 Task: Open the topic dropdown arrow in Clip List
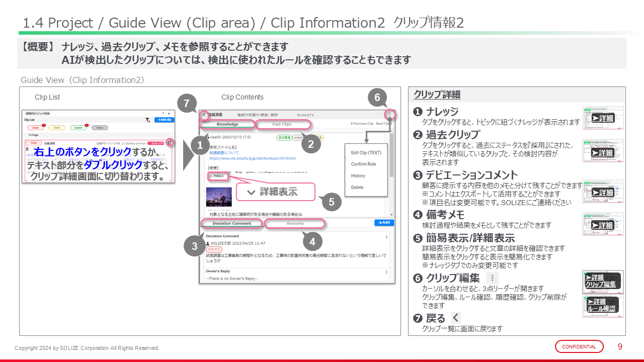(169, 114)
